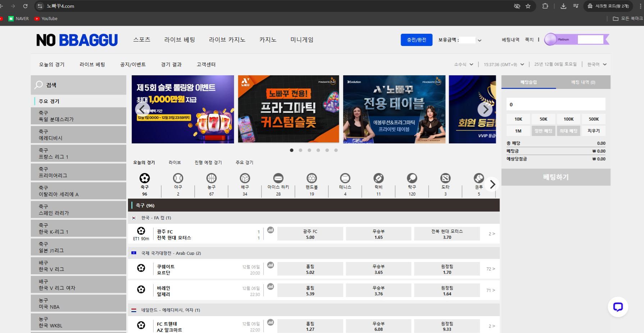Select the table tennis (탁구) sport icon
Screen dimensions: 644x333
(x=412, y=178)
